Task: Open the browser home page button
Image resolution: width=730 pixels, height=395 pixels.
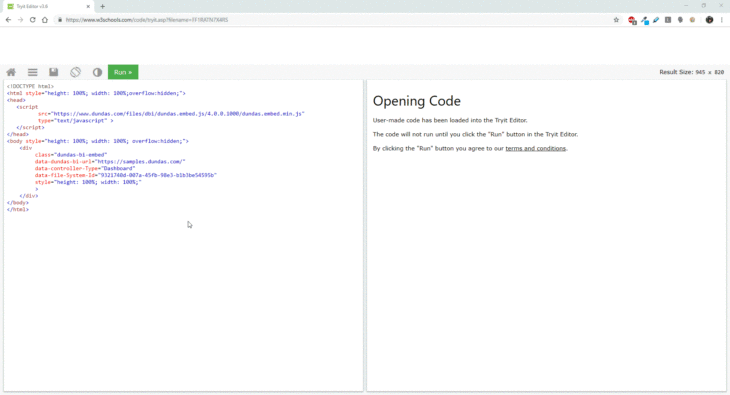Action: 45,20
